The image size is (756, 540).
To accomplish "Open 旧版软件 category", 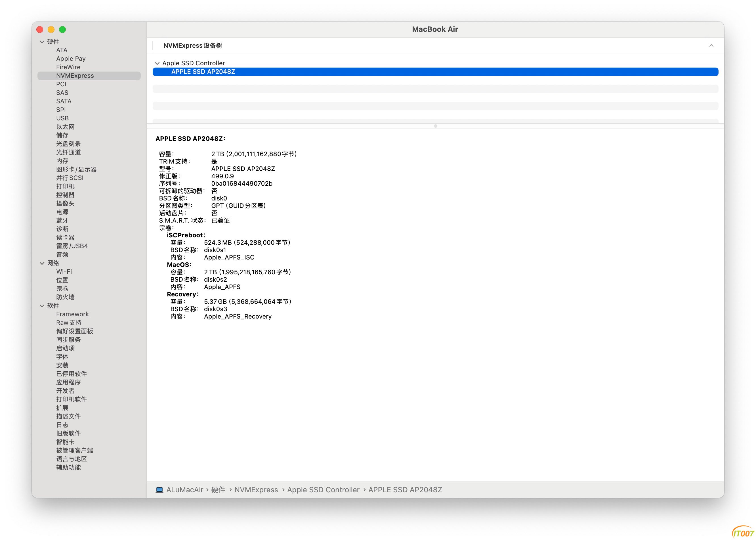I will (x=68, y=434).
